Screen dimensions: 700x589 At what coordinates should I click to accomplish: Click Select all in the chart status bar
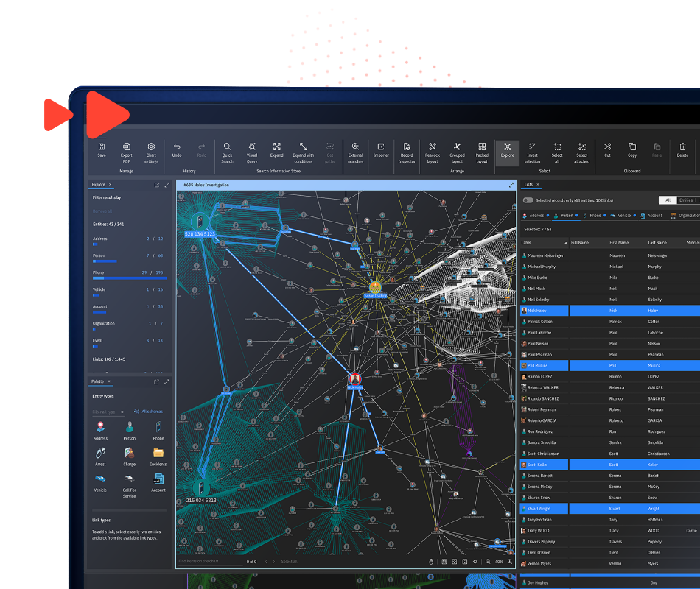click(x=289, y=562)
